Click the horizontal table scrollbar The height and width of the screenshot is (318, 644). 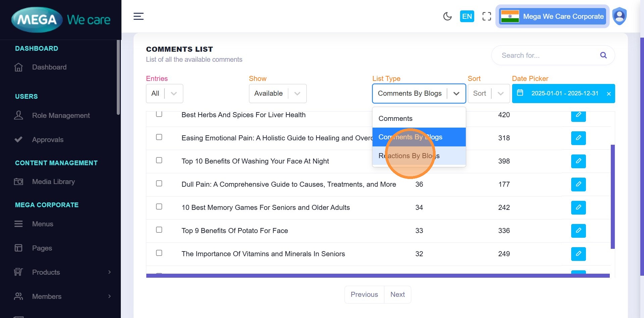378,276
